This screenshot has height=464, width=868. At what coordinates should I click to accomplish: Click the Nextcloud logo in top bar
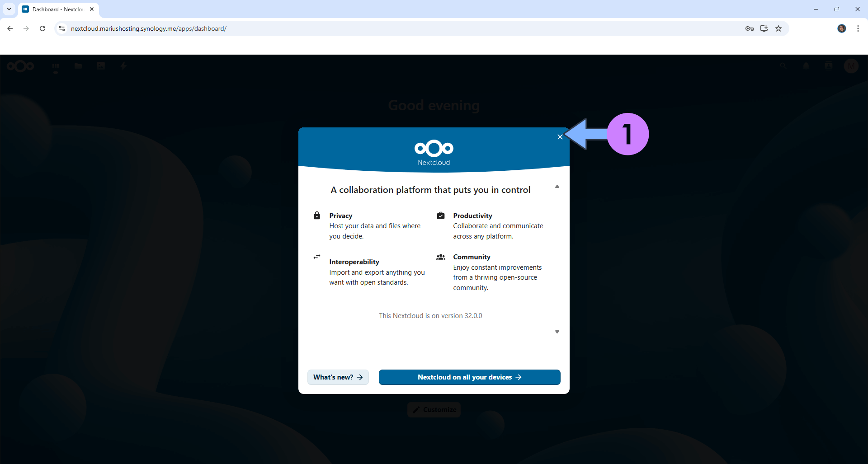[x=20, y=66]
